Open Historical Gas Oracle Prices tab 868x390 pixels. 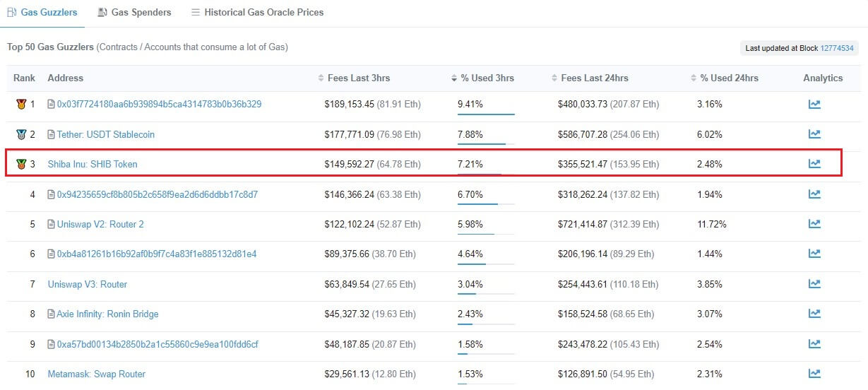pos(258,12)
